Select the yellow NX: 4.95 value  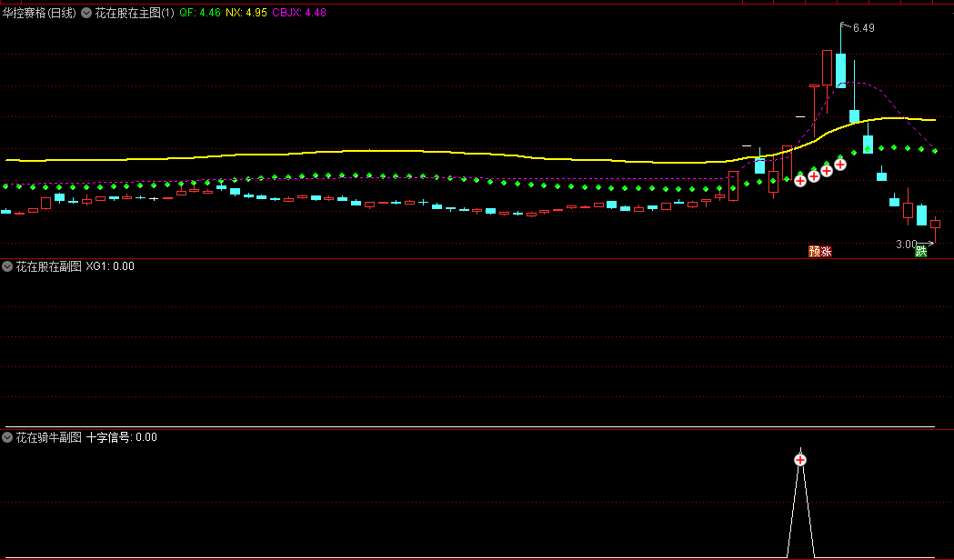246,14
